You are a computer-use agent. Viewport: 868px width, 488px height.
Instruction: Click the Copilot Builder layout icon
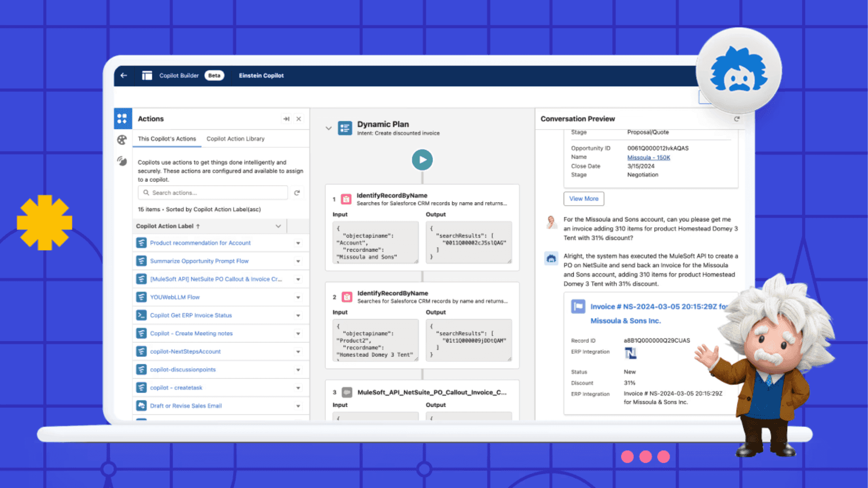tap(147, 75)
